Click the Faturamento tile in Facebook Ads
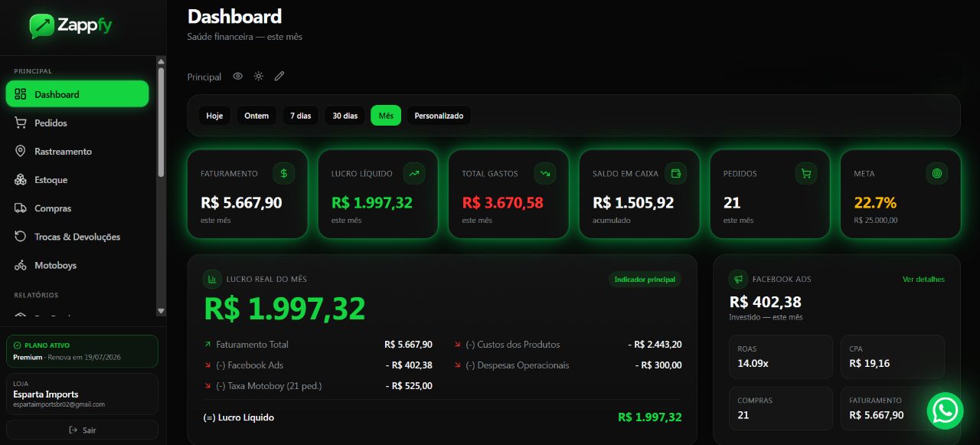Screen dimensions: 980x445 pyautogui.click(x=892, y=408)
